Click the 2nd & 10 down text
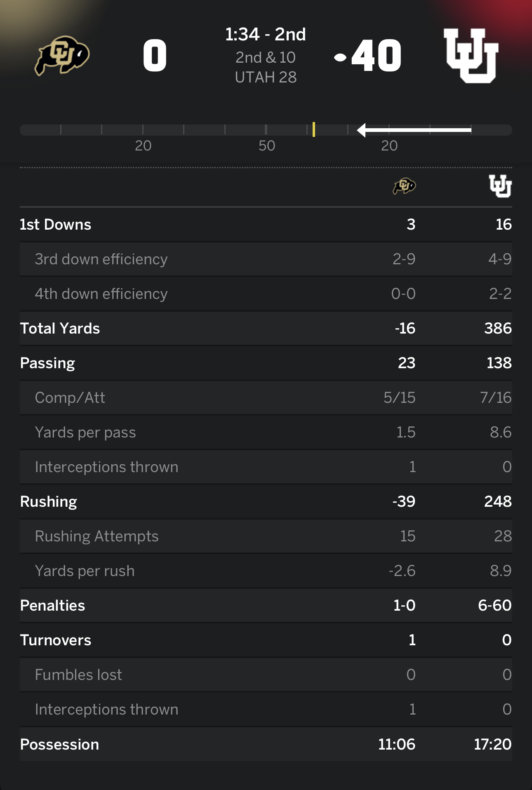532x790 pixels. 266,57
